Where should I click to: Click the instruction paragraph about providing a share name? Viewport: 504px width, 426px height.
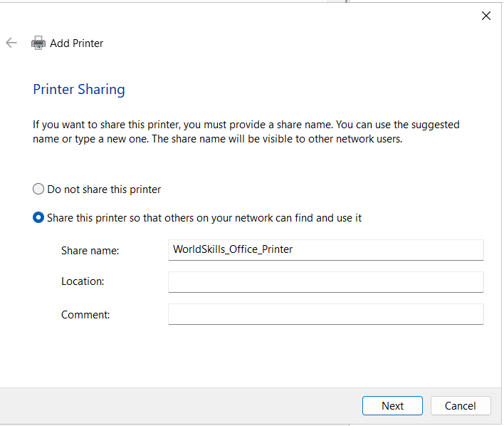pyautogui.click(x=246, y=132)
